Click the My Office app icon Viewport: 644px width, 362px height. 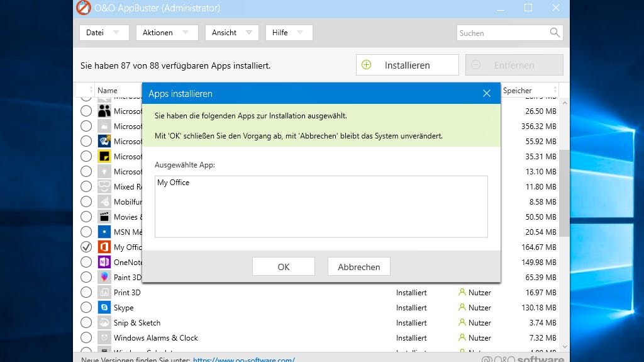[x=104, y=247]
